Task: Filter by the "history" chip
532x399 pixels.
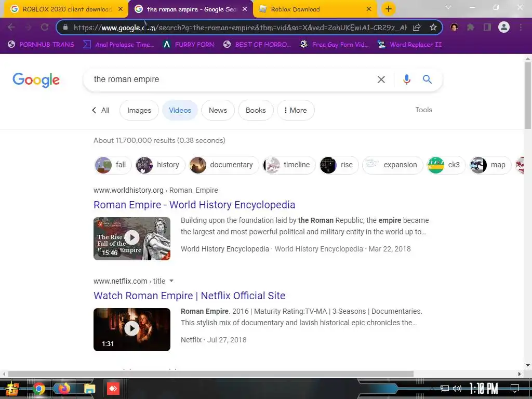Action: [x=160, y=165]
